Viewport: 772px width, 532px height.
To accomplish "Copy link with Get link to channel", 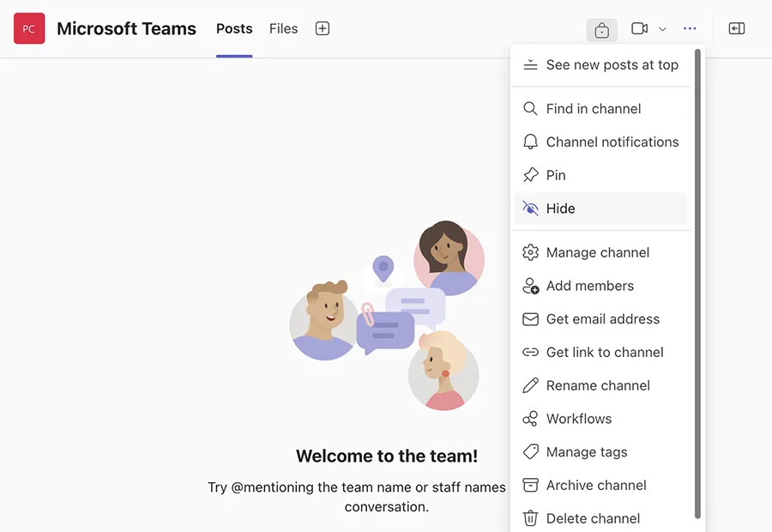I will [x=604, y=353].
